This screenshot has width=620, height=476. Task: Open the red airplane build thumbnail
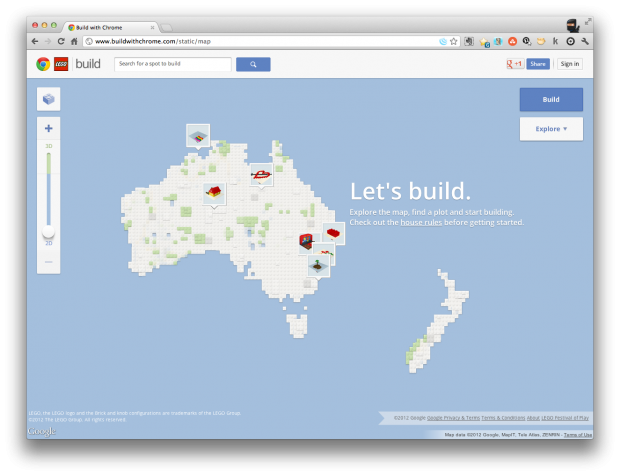[x=261, y=174]
